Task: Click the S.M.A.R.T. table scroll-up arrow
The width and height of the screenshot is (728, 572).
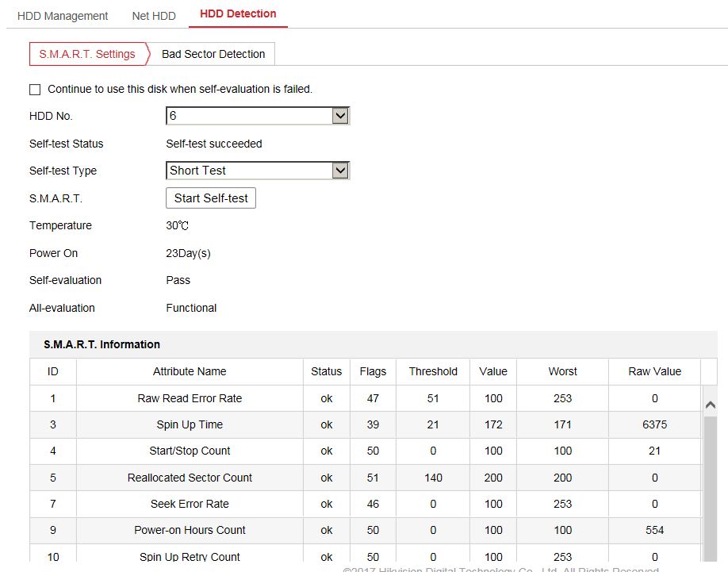Action: click(x=710, y=405)
